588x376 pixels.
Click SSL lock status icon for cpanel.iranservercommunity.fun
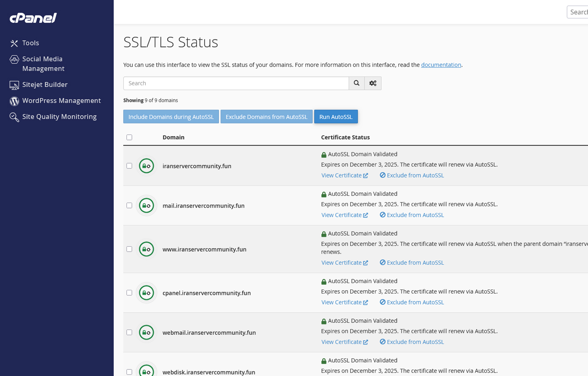coord(146,293)
